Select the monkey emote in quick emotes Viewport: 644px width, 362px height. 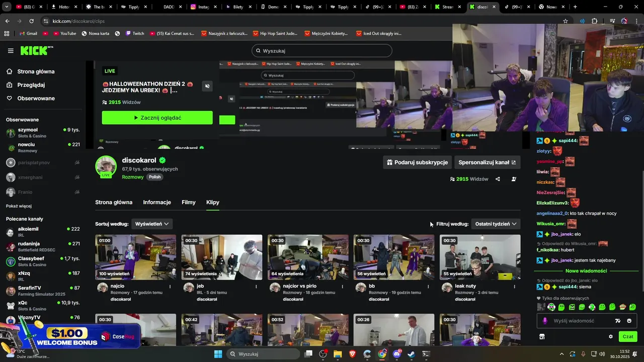[622, 307]
